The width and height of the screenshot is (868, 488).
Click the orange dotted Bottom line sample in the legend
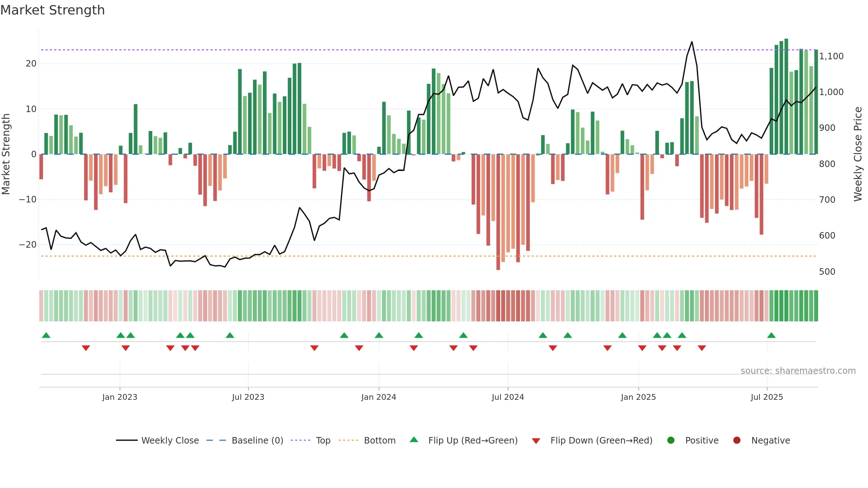pyautogui.click(x=349, y=440)
